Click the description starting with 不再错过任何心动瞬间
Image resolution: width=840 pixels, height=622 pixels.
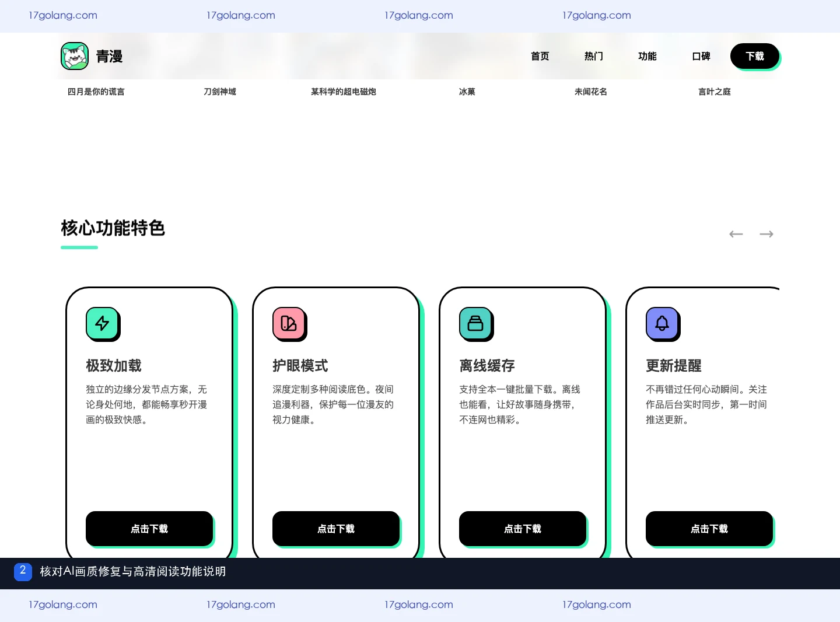(706, 404)
